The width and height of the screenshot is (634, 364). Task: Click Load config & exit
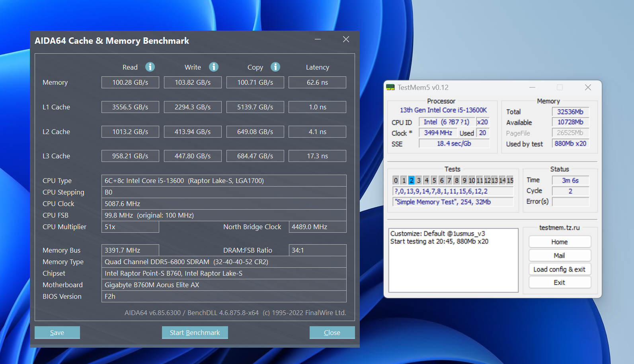pos(559,269)
